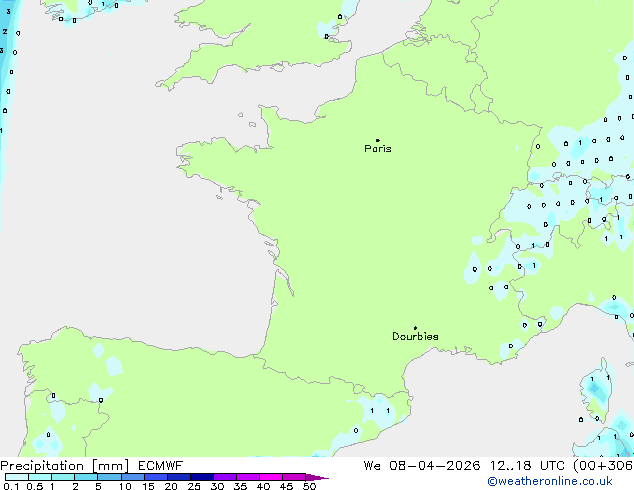The width and height of the screenshot is (634, 490).
Task: Pick the purple swatch between 25 and 30
Action: 202,477
